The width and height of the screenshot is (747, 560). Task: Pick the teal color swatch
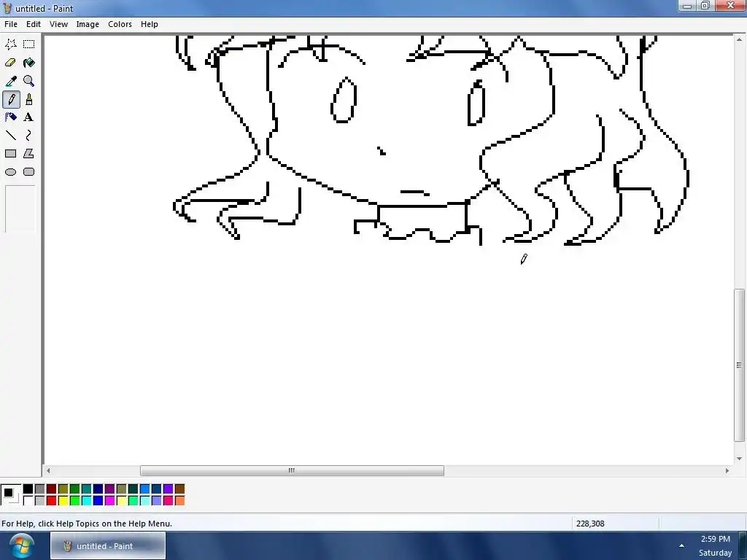coord(87,489)
